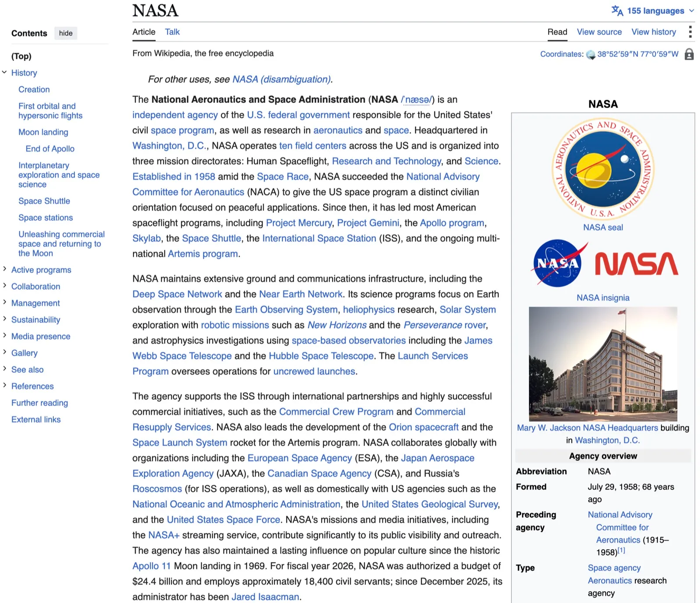700x603 pixels.
Task: Open the ten field centers link
Action: point(313,146)
